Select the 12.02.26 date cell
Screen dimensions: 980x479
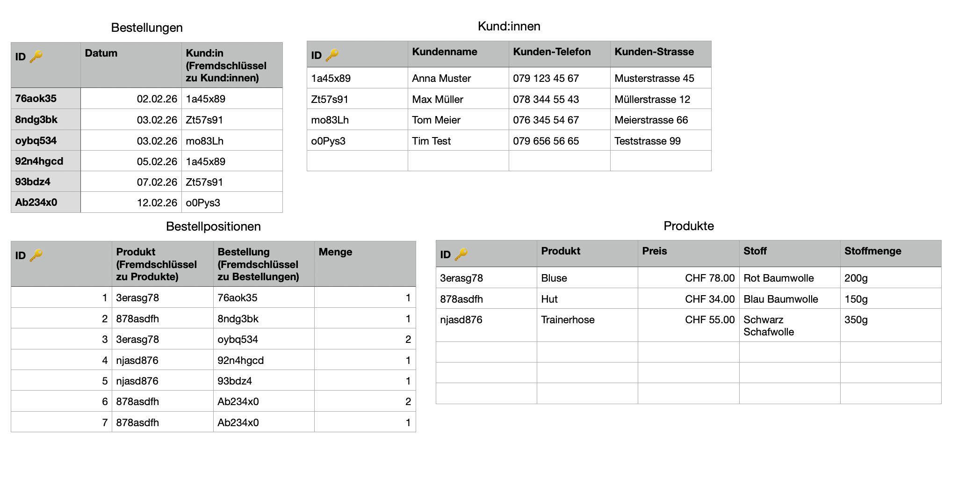click(157, 203)
